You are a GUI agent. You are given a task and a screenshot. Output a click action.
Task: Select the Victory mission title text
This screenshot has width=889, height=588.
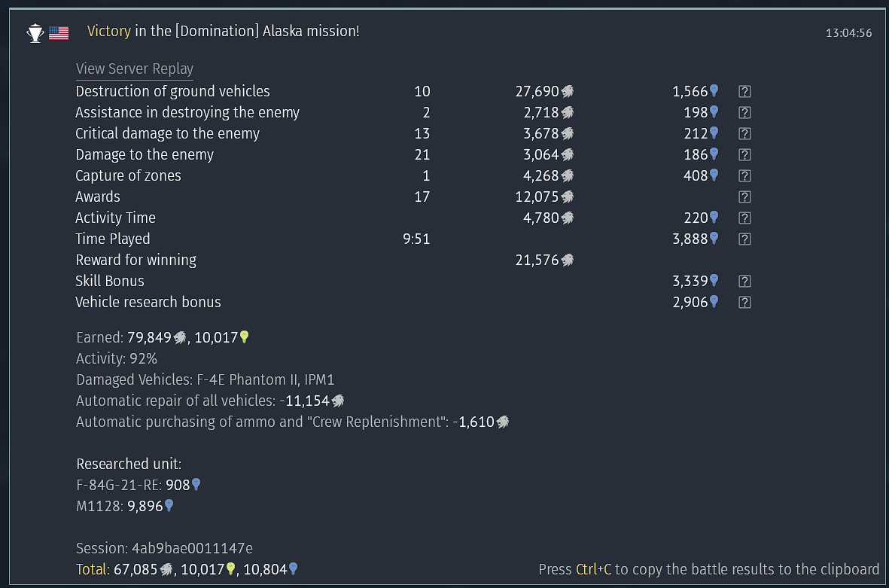tap(223, 31)
